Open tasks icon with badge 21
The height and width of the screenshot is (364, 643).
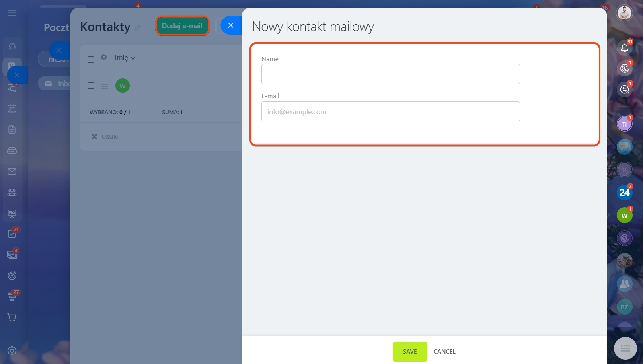(12, 234)
